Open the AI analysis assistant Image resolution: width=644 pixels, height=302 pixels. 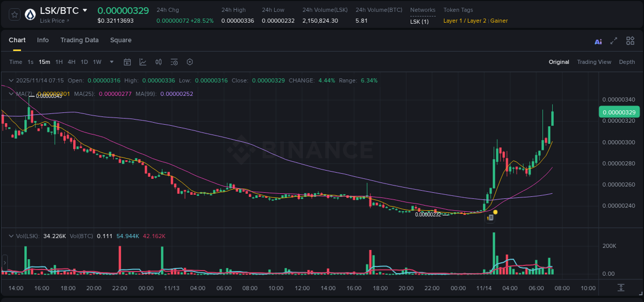(598, 41)
